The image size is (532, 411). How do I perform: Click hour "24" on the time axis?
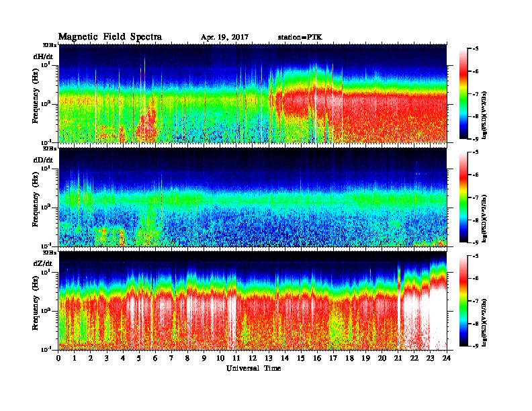point(447,359)
